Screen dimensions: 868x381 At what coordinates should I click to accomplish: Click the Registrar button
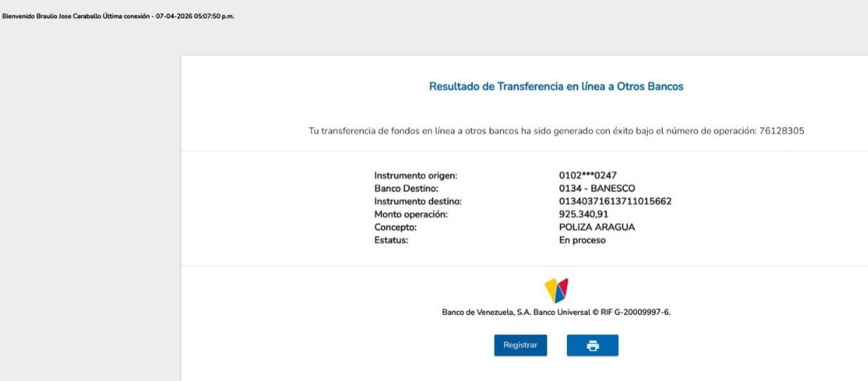(x=520, y=345)
